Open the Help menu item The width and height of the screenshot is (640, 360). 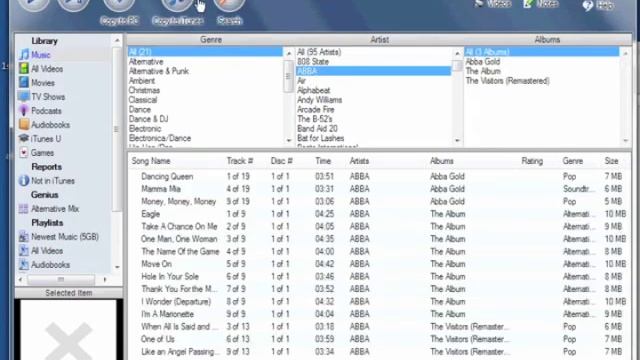click(598, 5)
